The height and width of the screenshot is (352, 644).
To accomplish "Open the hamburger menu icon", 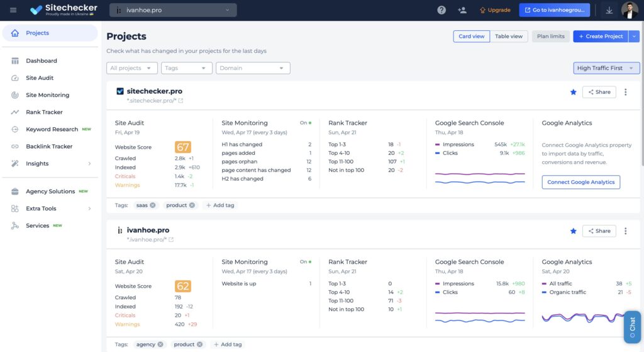I will 13,10.
